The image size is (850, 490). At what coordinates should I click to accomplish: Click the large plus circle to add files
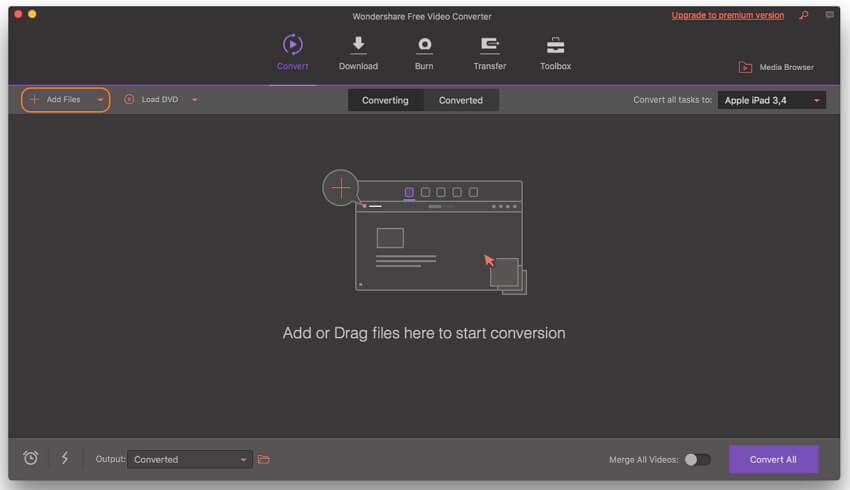point(340,188)
